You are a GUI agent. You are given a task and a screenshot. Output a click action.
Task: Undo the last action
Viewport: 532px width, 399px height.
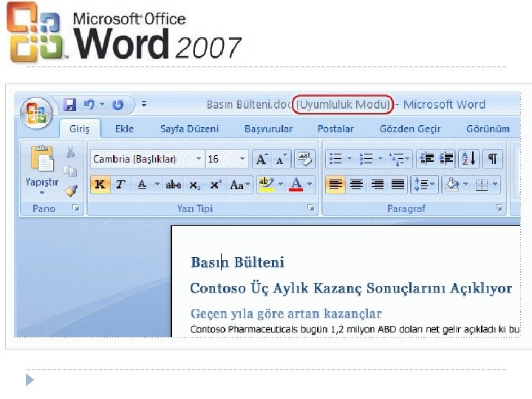click(x=89, y=104)
